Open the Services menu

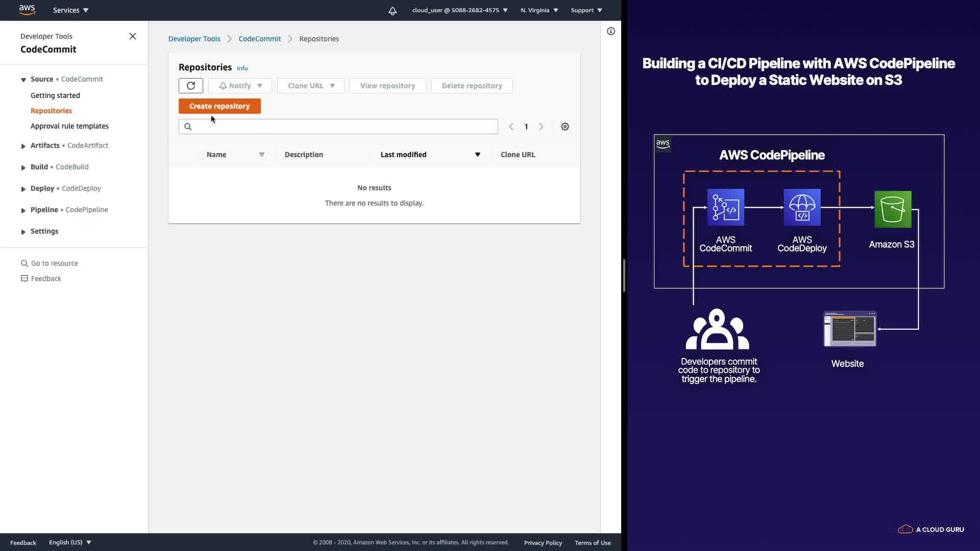click(71, 10)
